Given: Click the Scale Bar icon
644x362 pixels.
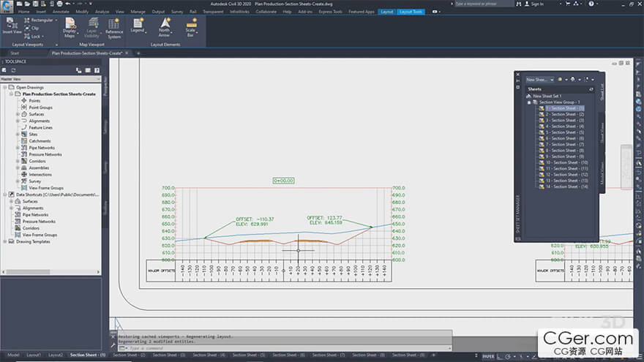Looking at the screenshot, I should click(x=190, y=28).
